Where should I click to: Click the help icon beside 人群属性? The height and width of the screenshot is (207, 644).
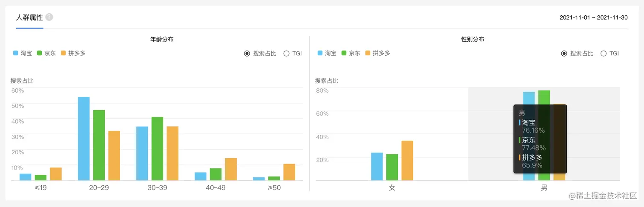pyautogui.click(x=49, y=17)
